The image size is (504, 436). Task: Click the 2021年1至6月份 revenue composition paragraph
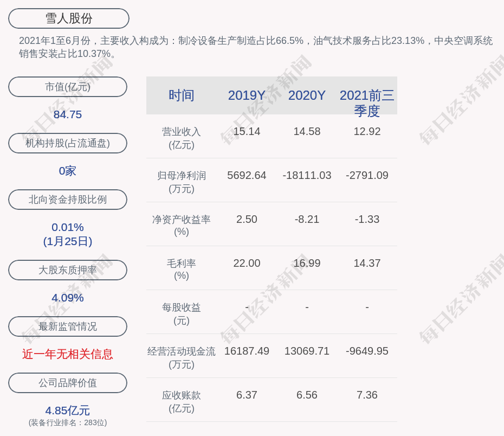(x=256, y=47)
